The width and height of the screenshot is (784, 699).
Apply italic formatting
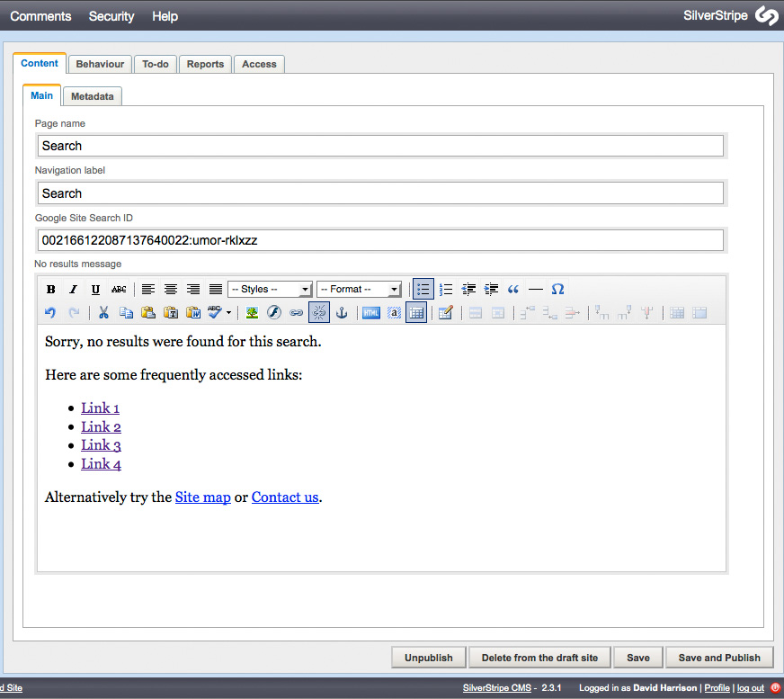click(x=73, y=289)
